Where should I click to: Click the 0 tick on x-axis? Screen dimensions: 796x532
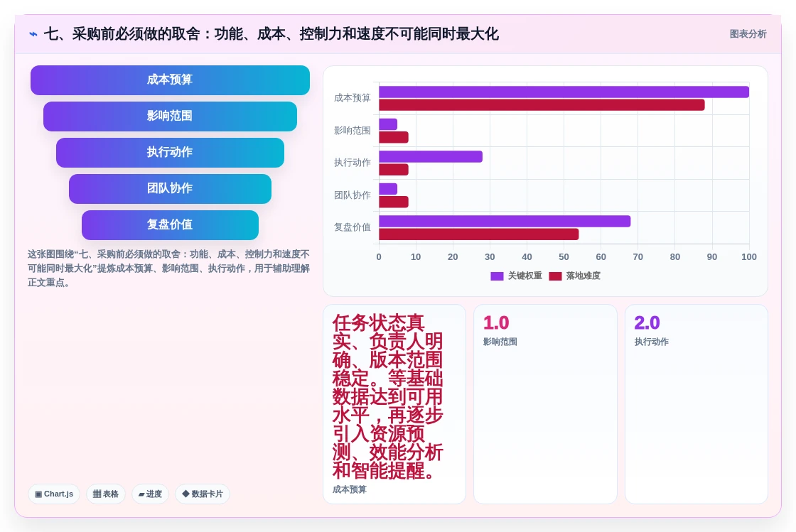(379, 257)
